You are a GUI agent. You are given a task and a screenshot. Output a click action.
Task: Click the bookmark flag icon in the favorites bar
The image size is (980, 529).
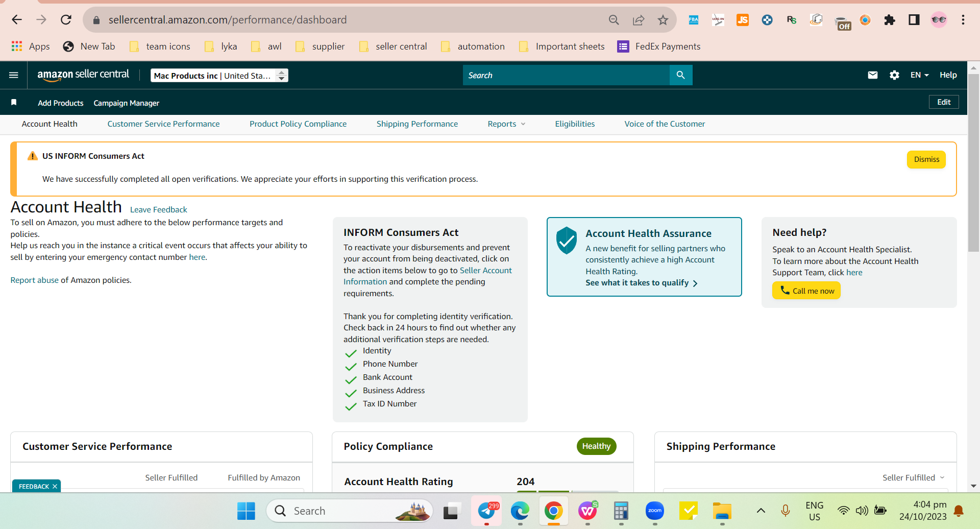point(14,103)
